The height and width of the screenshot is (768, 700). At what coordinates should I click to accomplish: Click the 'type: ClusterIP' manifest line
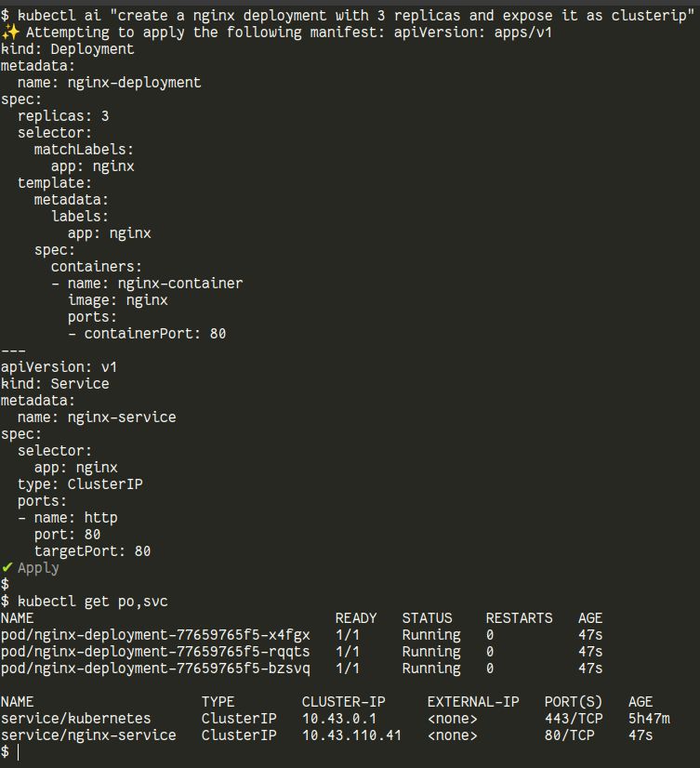tap(80, 484)
